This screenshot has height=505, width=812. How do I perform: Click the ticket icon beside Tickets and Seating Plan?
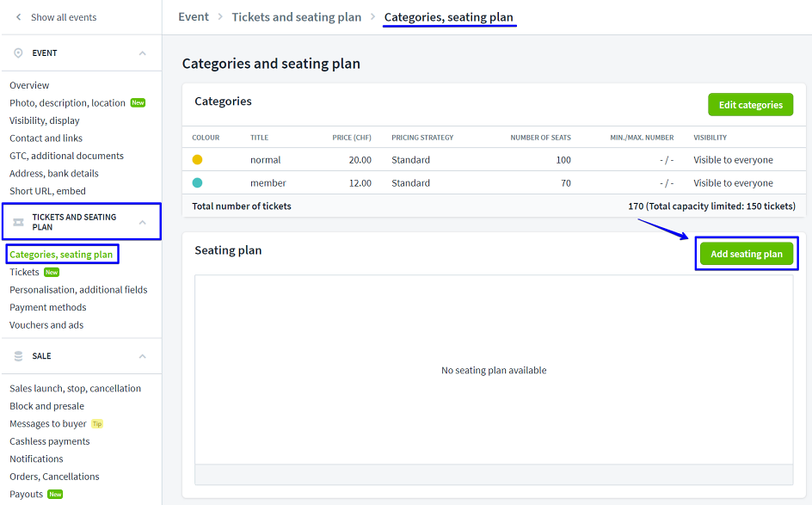coord(18,222)
